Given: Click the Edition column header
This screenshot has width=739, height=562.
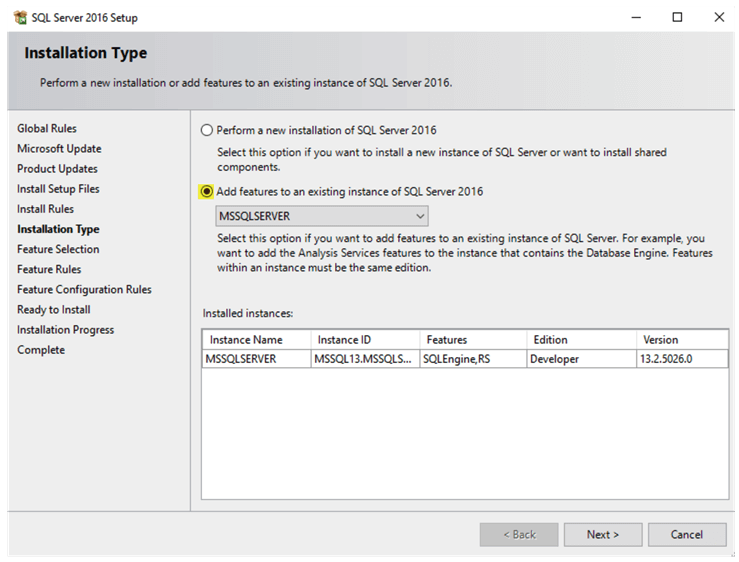Looking at the screenshot, I should pos(581,339).
